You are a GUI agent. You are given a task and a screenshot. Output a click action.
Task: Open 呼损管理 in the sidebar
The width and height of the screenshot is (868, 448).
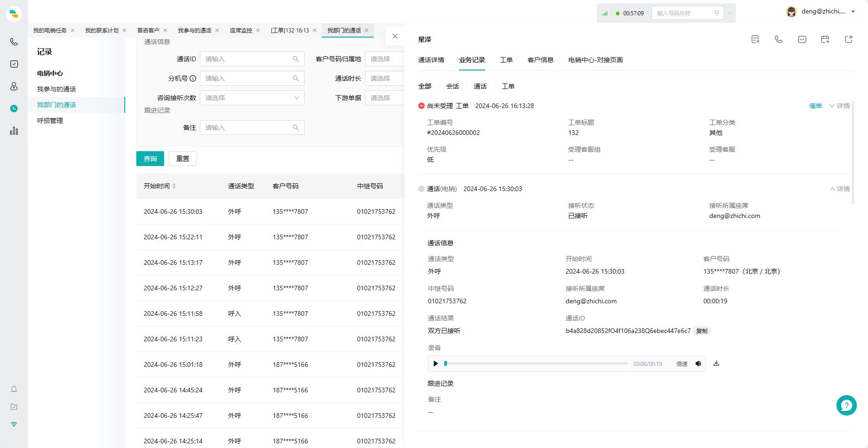click(x=50, y=121)
